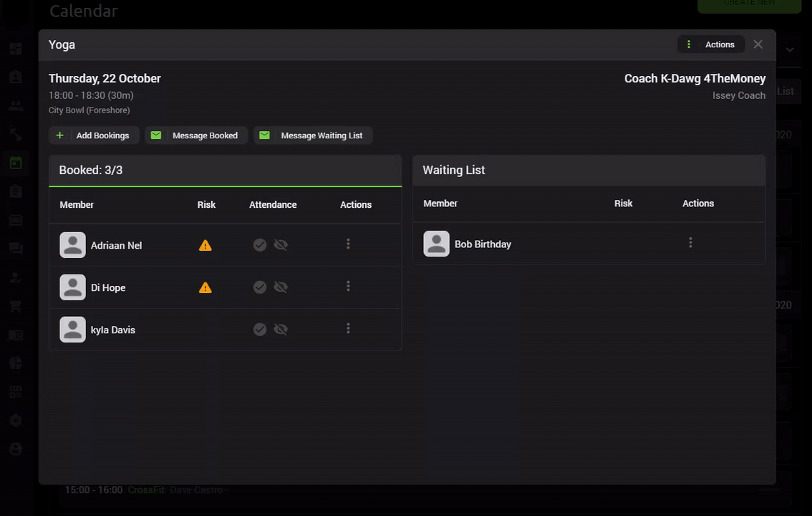Open the profile avatar of kyla Davis
812x516 pixels.
coord(72,330)
